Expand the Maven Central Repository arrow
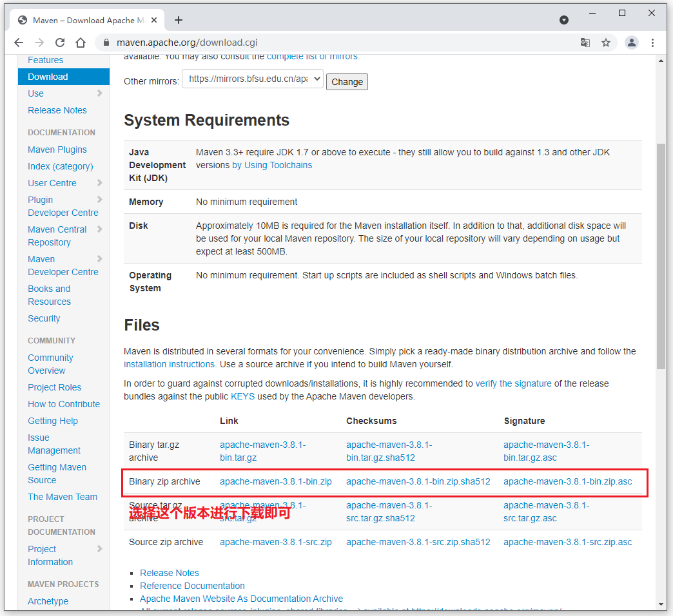 pos(100,229)
